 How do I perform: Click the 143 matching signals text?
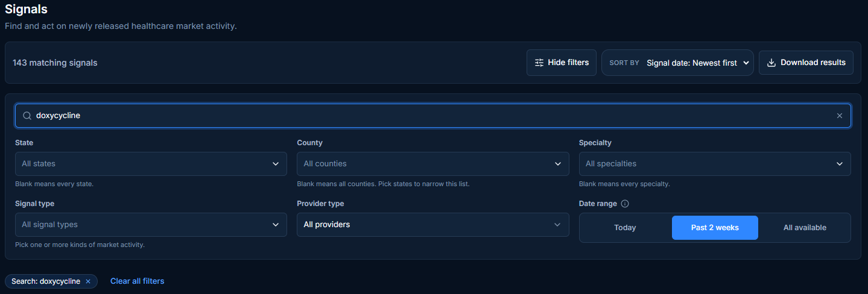[x=55, y=63]
